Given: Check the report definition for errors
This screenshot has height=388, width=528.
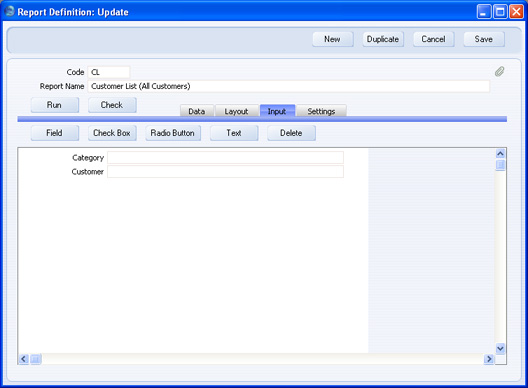Looking at the screenshot, I should point(112,105).
